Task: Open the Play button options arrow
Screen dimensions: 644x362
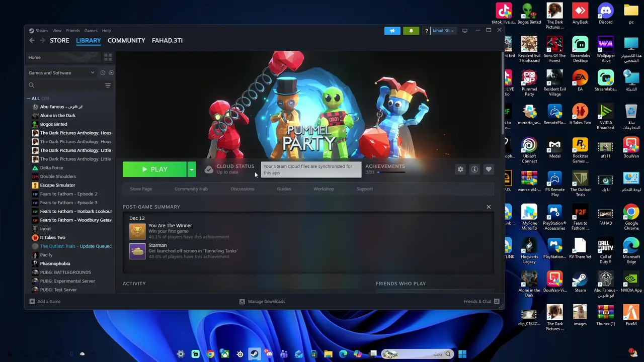Action: tap(191, 169)
